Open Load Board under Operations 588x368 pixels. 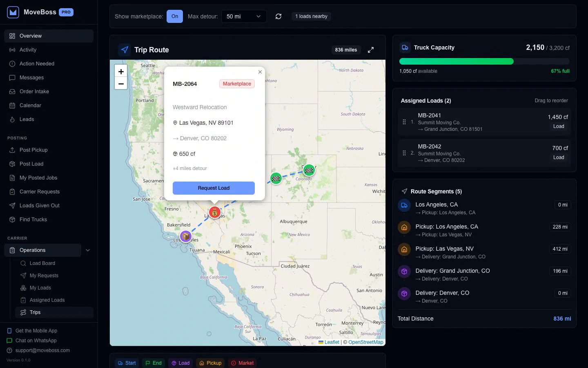point(54,263)
